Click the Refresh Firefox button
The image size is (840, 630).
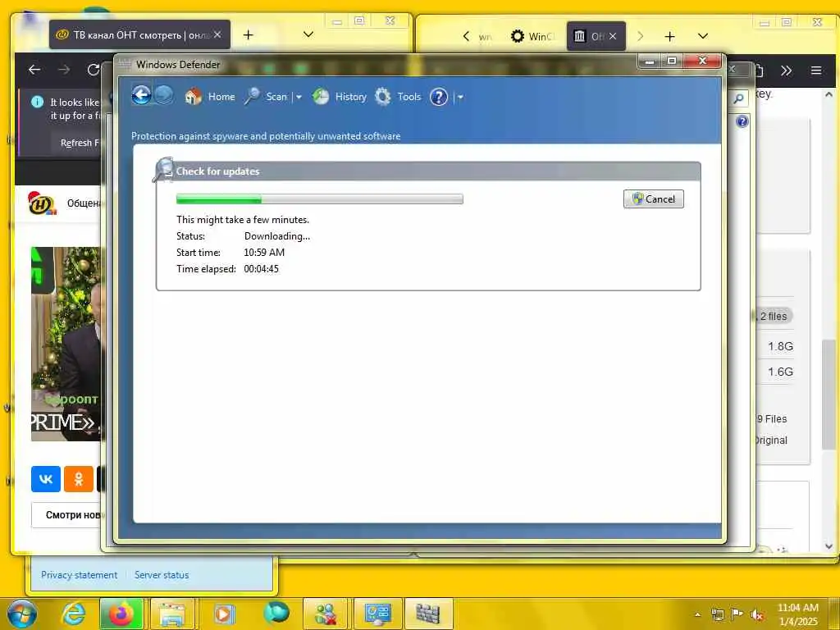(80, 143)
